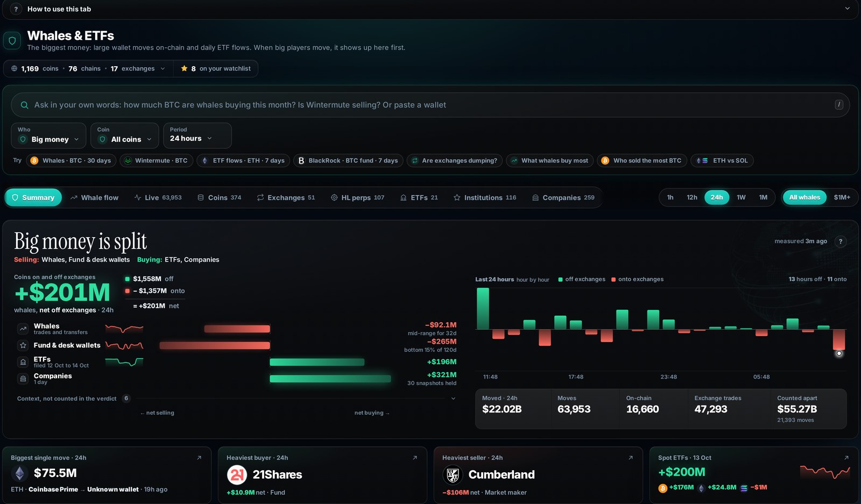Open the Spot ETFs card arrow icon
The width and height of the screenshot is (861, 504).
click(x=846, y=458)
